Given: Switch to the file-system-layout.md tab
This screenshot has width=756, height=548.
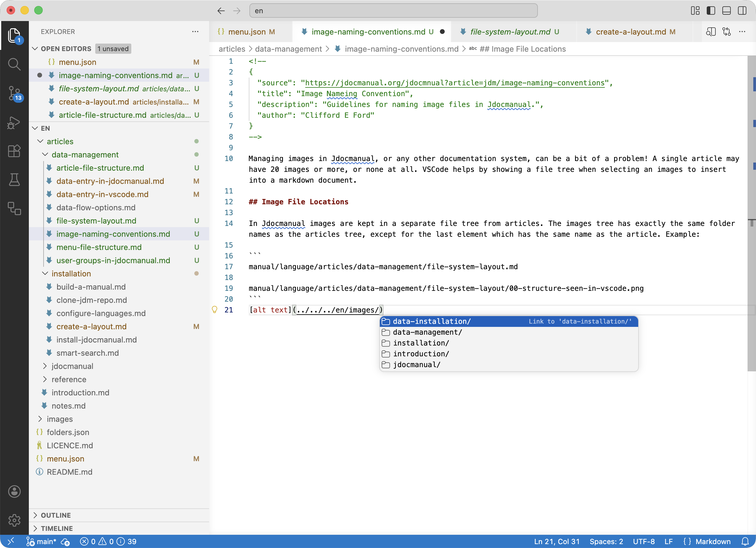Looking at the screenshot, I should click(514, 32).
